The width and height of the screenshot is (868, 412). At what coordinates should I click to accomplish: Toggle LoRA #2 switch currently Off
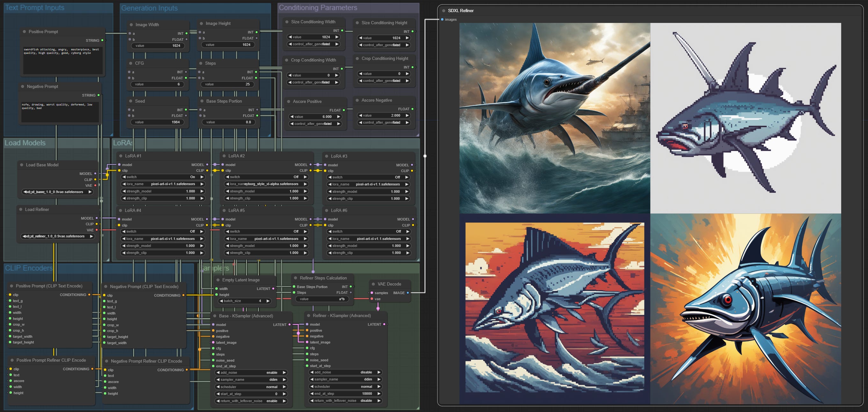pyautogui.click(x=266, y=177)
